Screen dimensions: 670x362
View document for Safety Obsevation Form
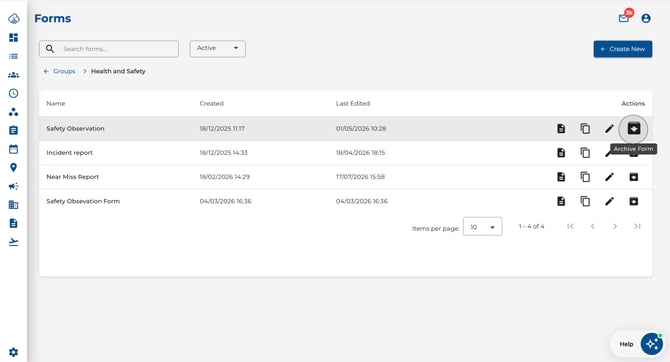tap(561, 201)
